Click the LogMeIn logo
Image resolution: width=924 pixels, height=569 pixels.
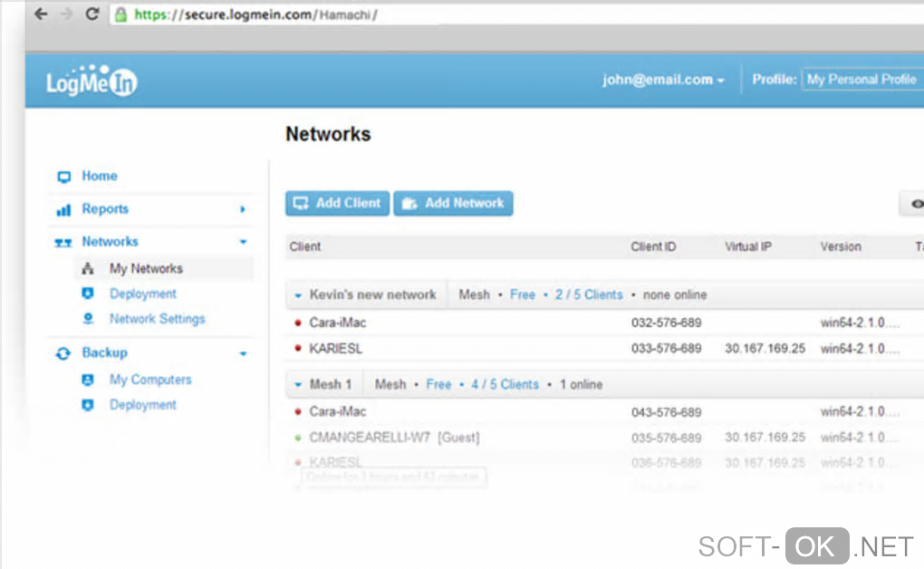point(91,81)
